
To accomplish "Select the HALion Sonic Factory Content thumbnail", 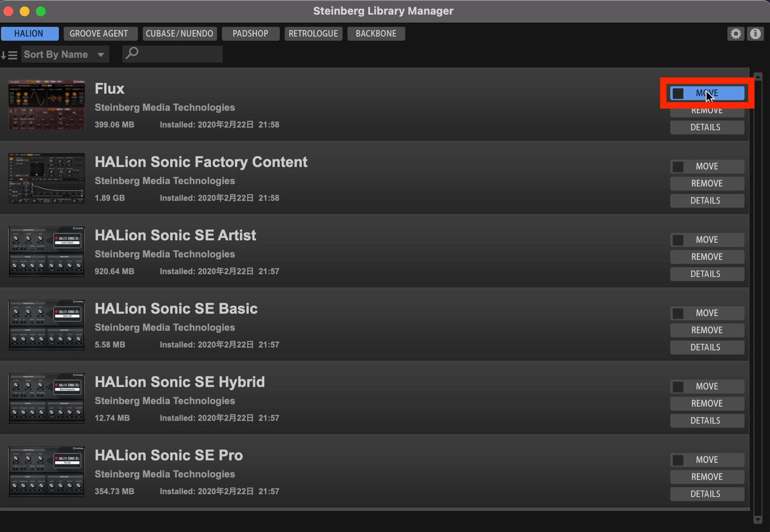I will point(47,178).
